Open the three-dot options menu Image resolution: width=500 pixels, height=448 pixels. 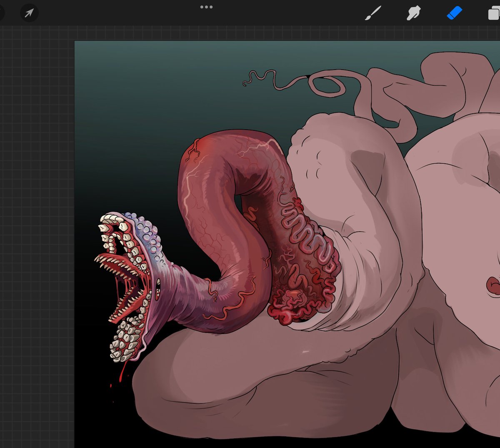(206, 7)
